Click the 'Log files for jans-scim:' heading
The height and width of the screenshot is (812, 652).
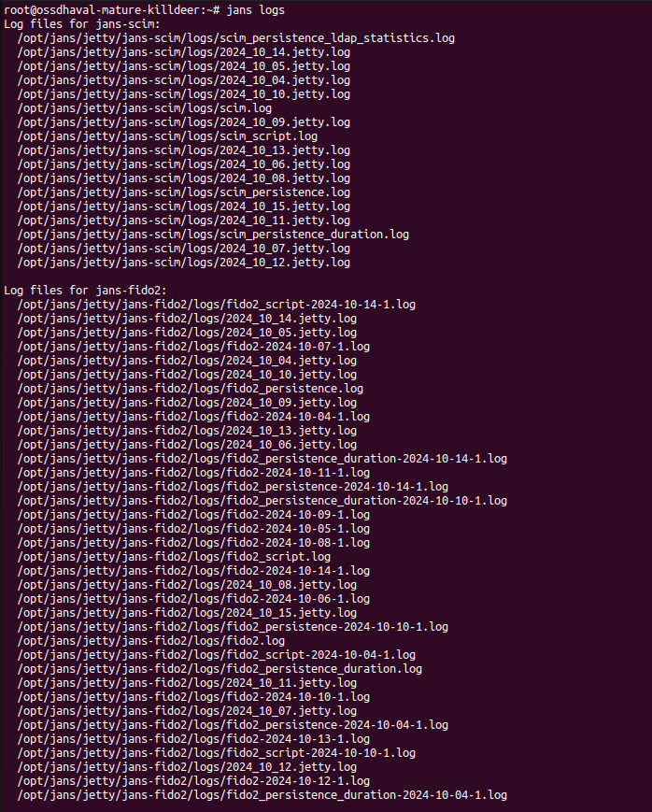(x=82, y=23)
